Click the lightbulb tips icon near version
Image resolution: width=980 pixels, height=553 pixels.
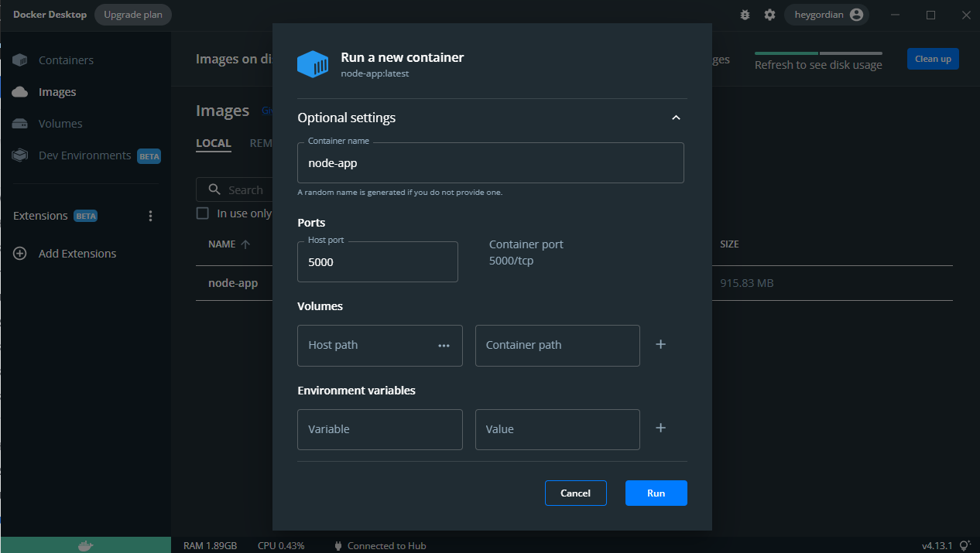click(965, 546)
